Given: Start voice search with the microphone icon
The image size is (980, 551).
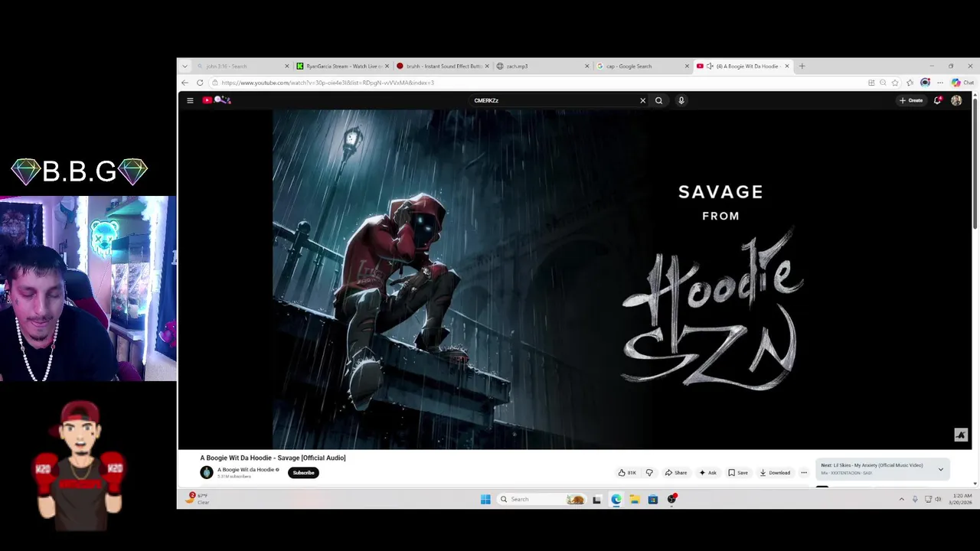Looking at the screenshot, I should click(681, 100).
